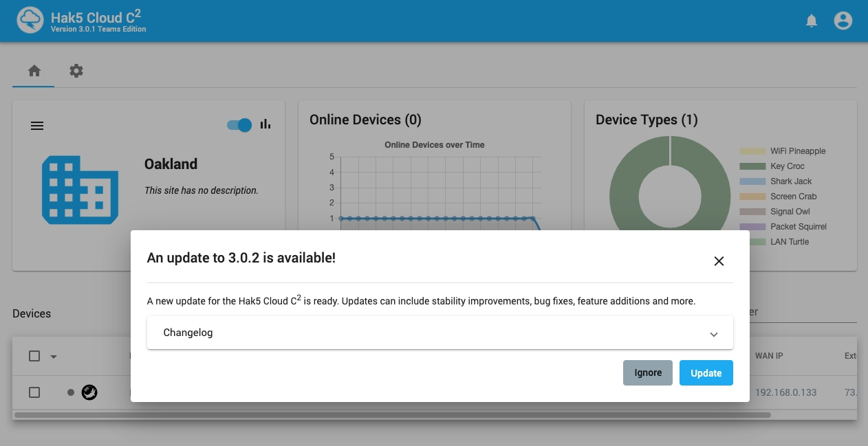Click the device type icon in the table row
Image resolution: width=868 pixels, height=446 pixels.
[89, 392]
